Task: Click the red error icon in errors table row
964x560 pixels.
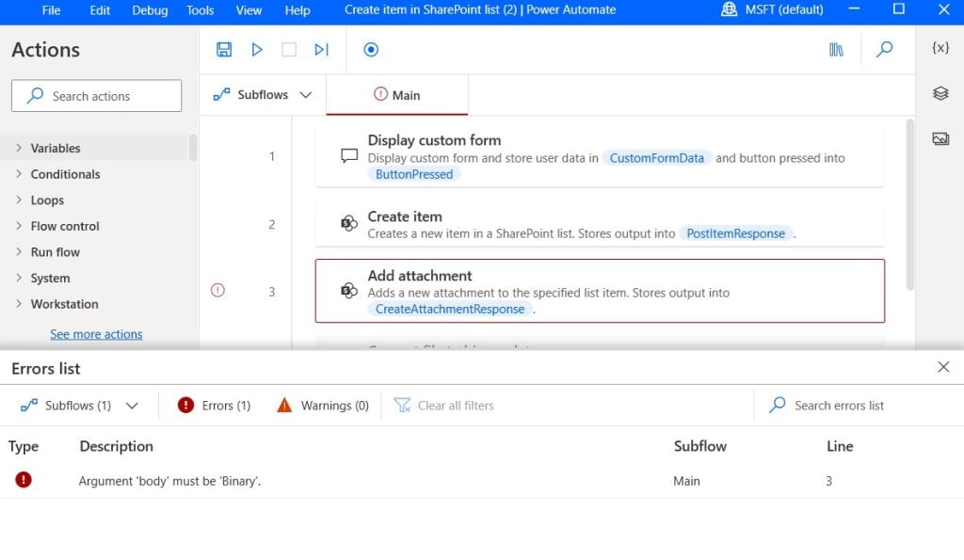Action: pos(24,479)
